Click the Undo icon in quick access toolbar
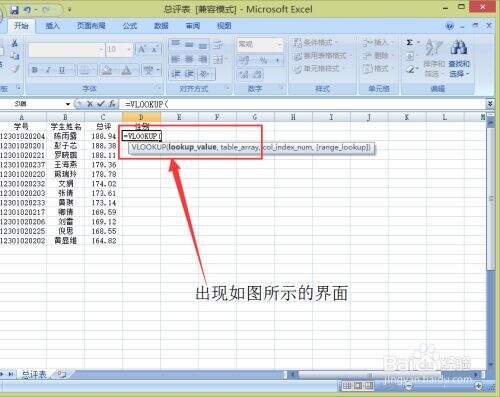The width and height of the screenshot is (500, 397). [x=27, y=10]
